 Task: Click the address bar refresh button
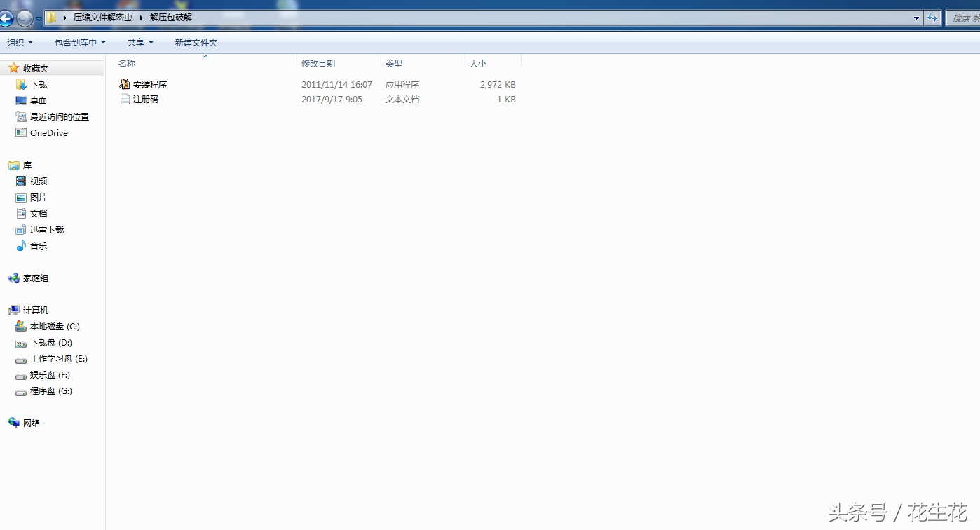(932, 18)
